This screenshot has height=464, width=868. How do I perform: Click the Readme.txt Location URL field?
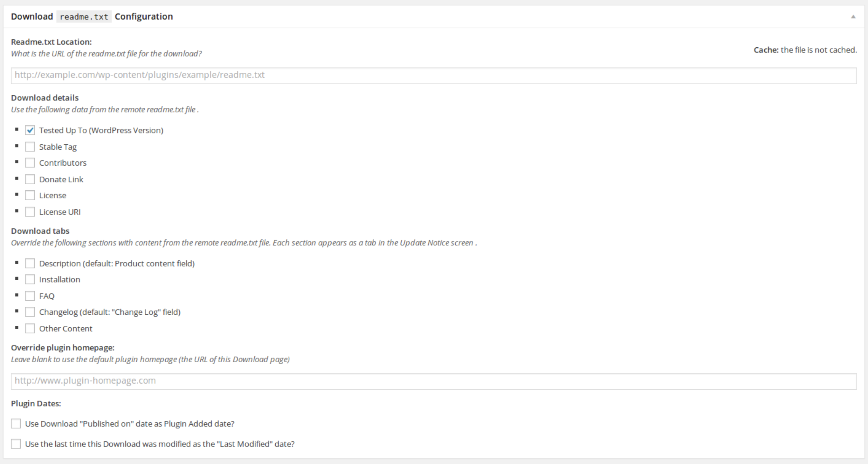click(x=433, y=75)
